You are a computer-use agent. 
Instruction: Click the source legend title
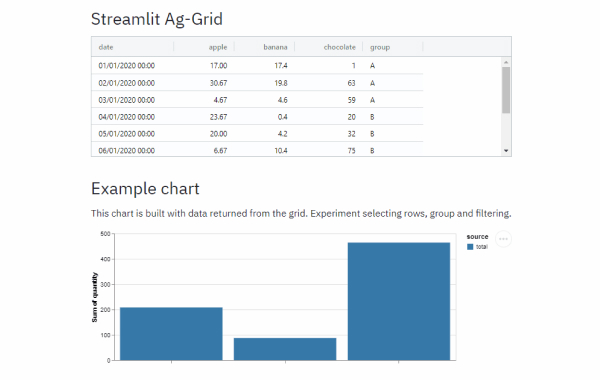[477, 236]
